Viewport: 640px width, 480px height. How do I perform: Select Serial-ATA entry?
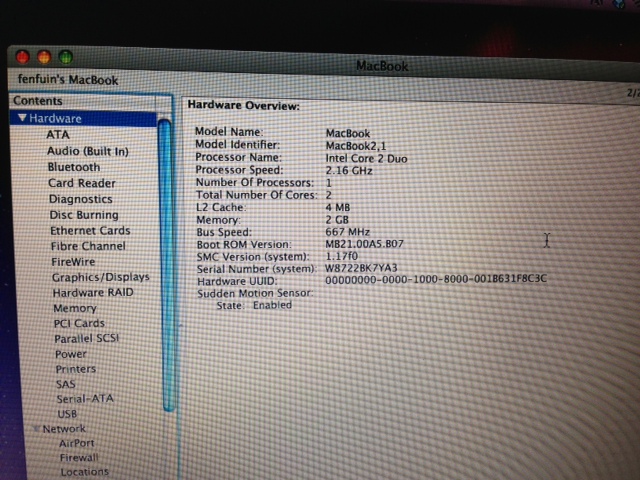[85, 399]
